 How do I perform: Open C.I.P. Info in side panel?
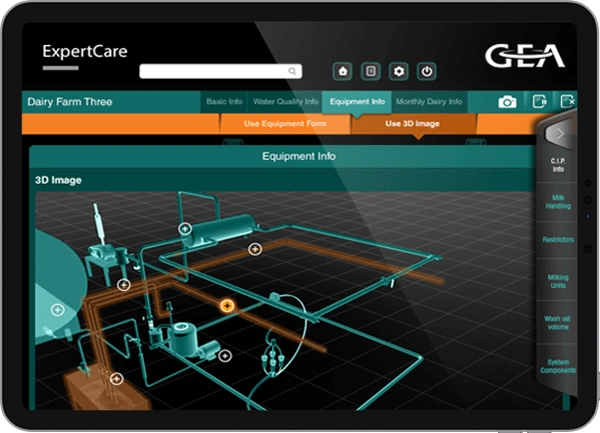click(558, 165)
